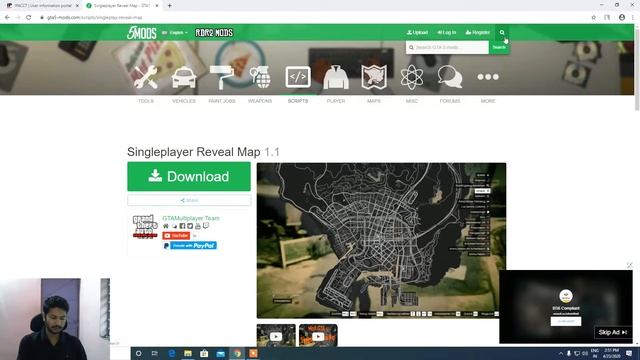Image resolution: width=640 pixels, height=360 pixels.
Task: Open the Paint Jobs roller icon
Action: [222, 77]
